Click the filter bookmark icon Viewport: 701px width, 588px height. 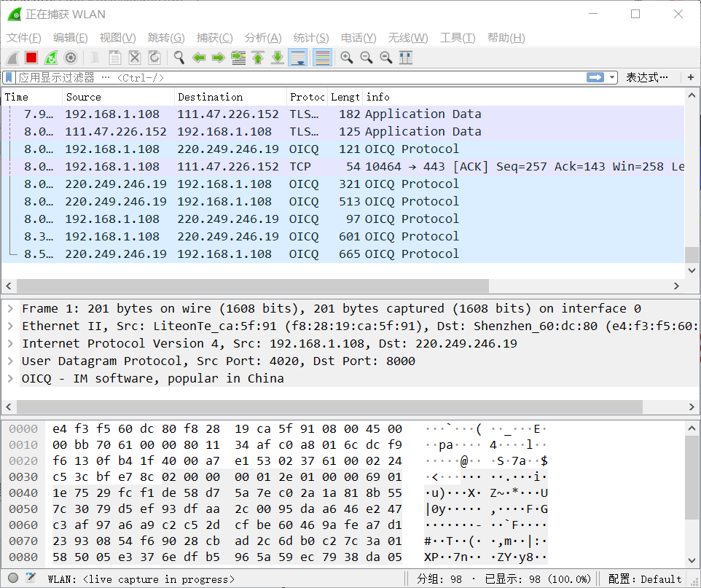coord(9,78)
